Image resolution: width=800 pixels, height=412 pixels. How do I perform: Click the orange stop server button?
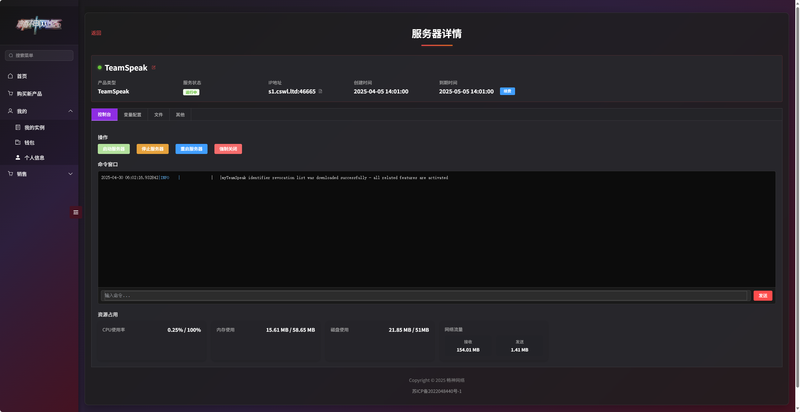pyautogui.click(x=153, y=149)
